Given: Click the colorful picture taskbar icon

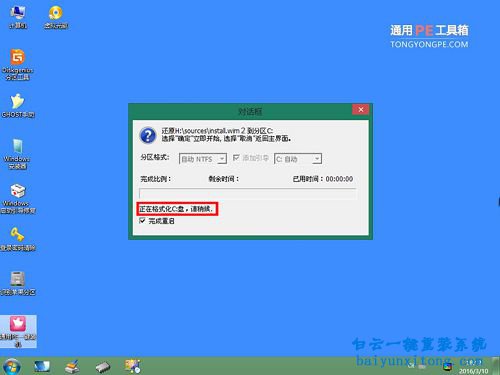Looking at the screenshot, I should [x=132, y=366].
